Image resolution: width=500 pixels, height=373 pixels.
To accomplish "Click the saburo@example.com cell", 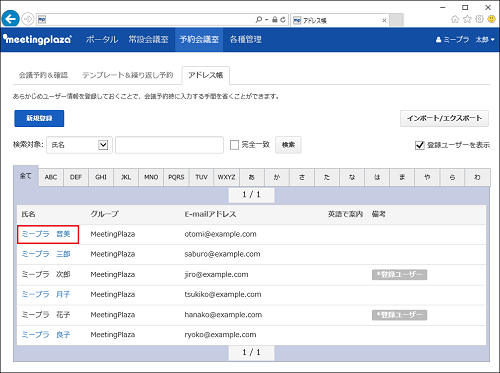I will tap(222, 254).
